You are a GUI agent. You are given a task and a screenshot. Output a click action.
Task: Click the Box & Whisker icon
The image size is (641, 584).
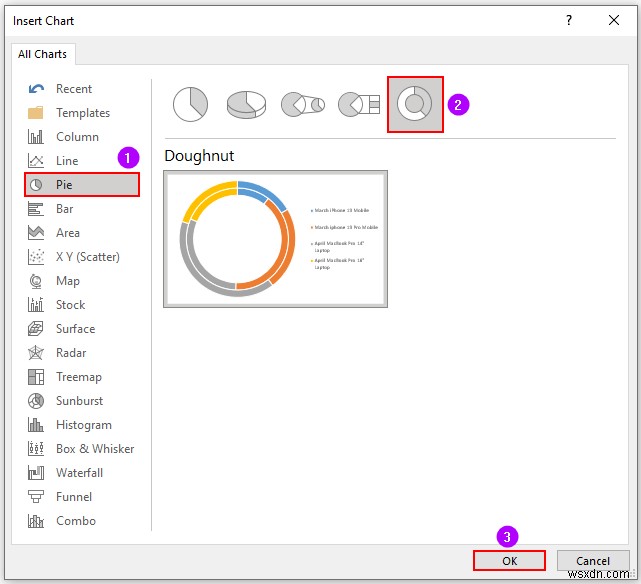click(36, 449)
